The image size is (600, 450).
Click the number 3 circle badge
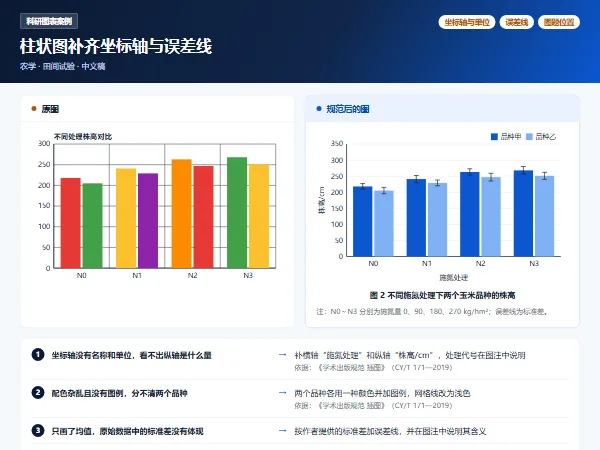pyautogui.click(x=38, y=430)
